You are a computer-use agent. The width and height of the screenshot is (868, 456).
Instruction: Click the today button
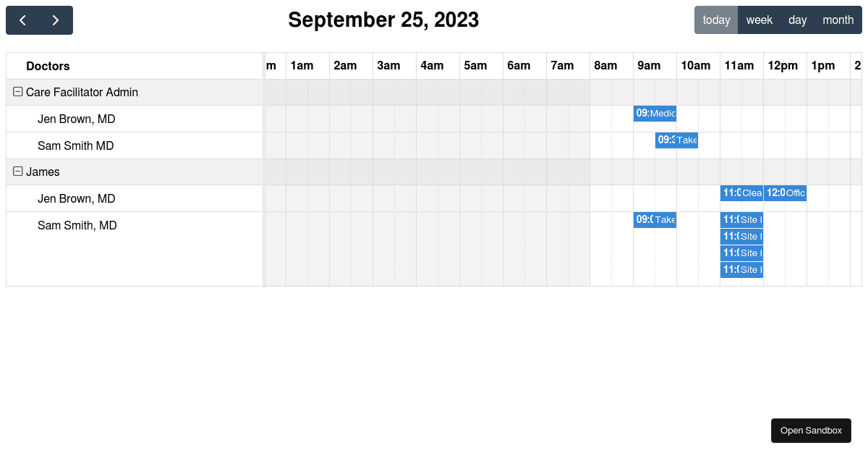715,20
